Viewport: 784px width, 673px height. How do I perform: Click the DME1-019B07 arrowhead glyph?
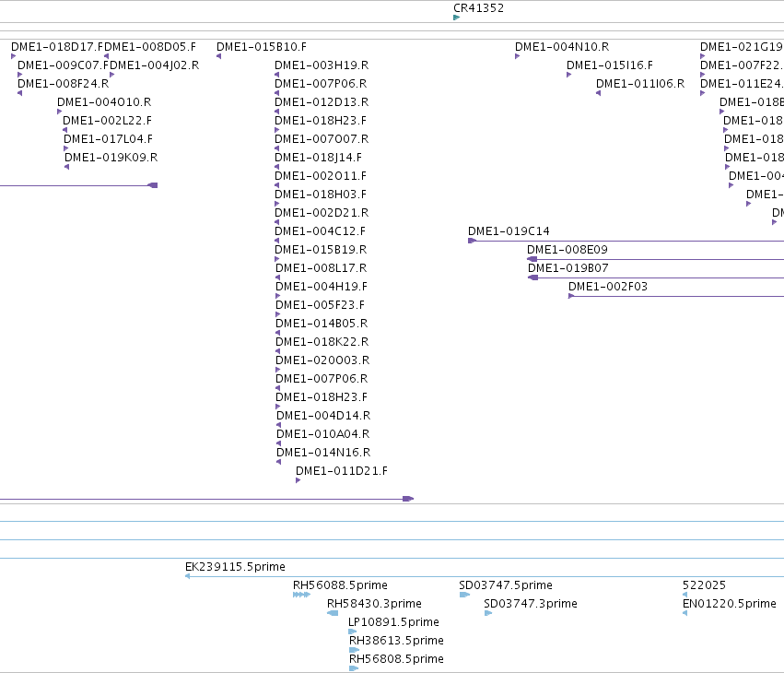pos(533,277)
